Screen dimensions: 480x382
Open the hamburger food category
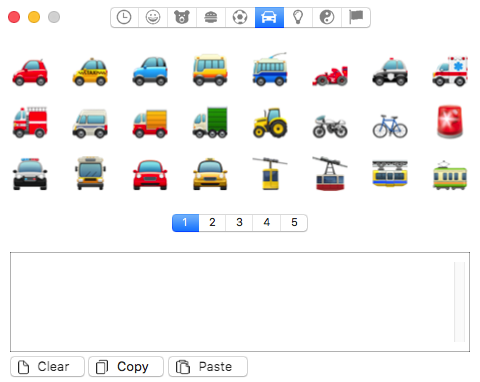pos(211,17)
